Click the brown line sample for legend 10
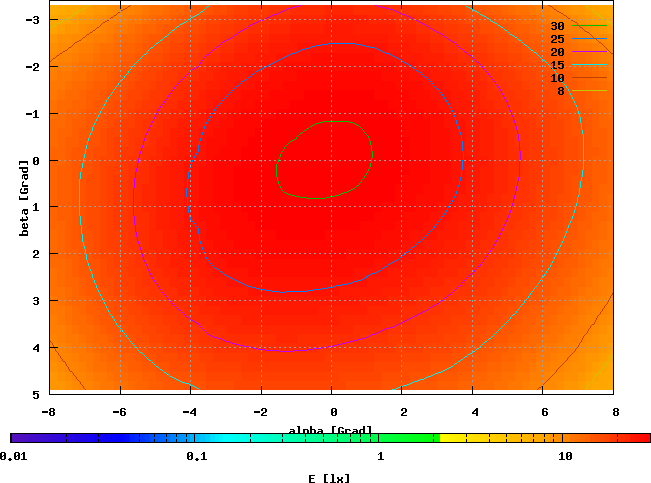 (589, 78)
